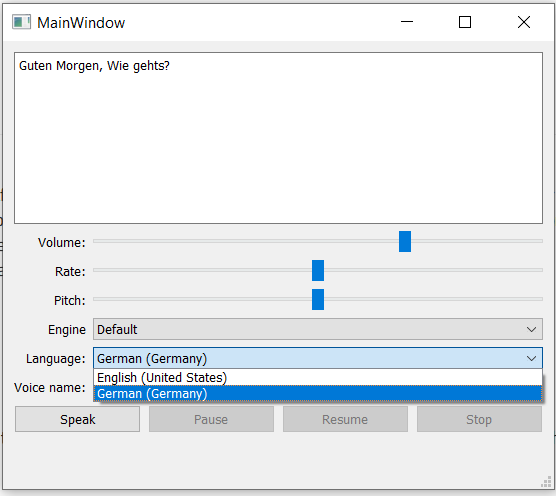Click the Pause button
The image size is (556, 496).
[x=211, y=419]
